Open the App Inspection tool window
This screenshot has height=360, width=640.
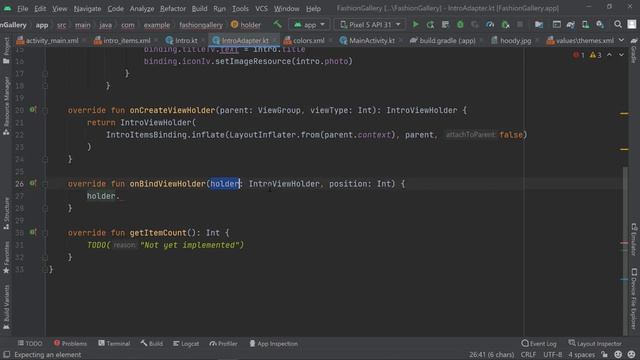[x=273, y=344]
